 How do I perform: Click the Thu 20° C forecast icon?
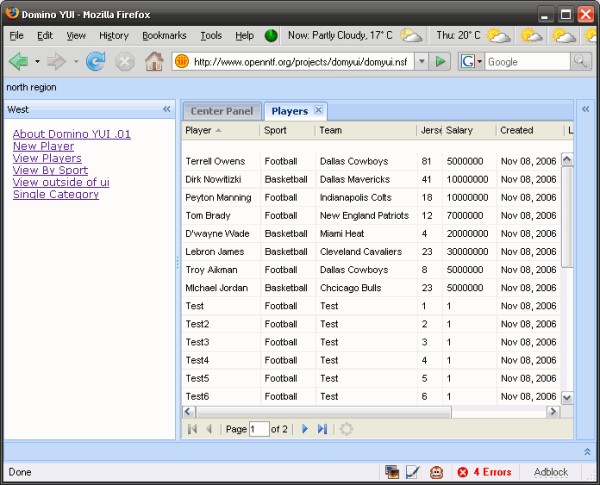pyautogui.click(x=499, y=36)
